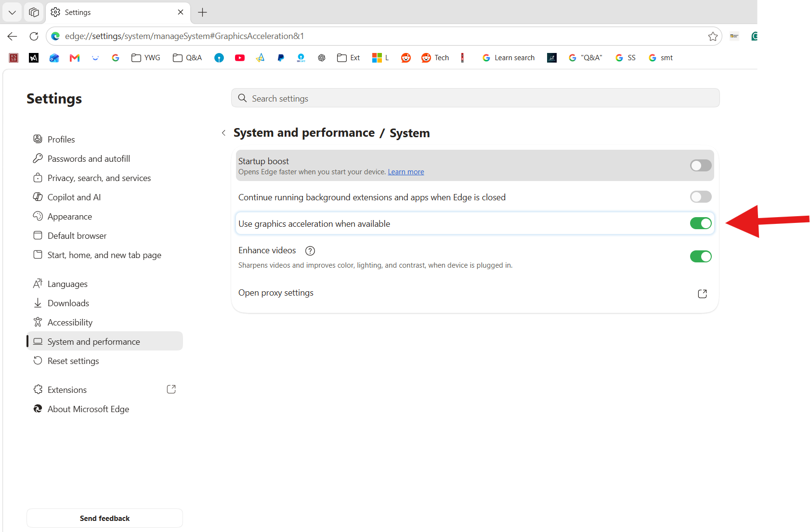Viewport: 810px width, 532px height.
Task: Click the Learn more link under Startup boost
Action: (406, 172)
